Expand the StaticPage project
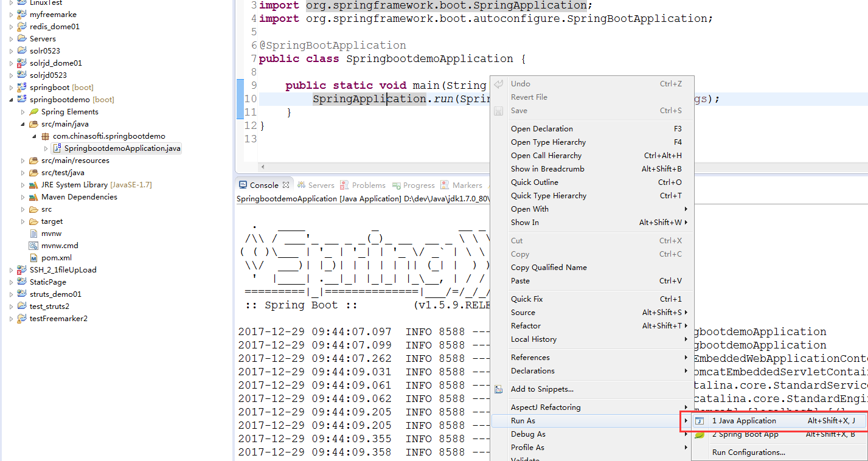The width and height of the screenshot is (868, 461). [x=11, y=282]
